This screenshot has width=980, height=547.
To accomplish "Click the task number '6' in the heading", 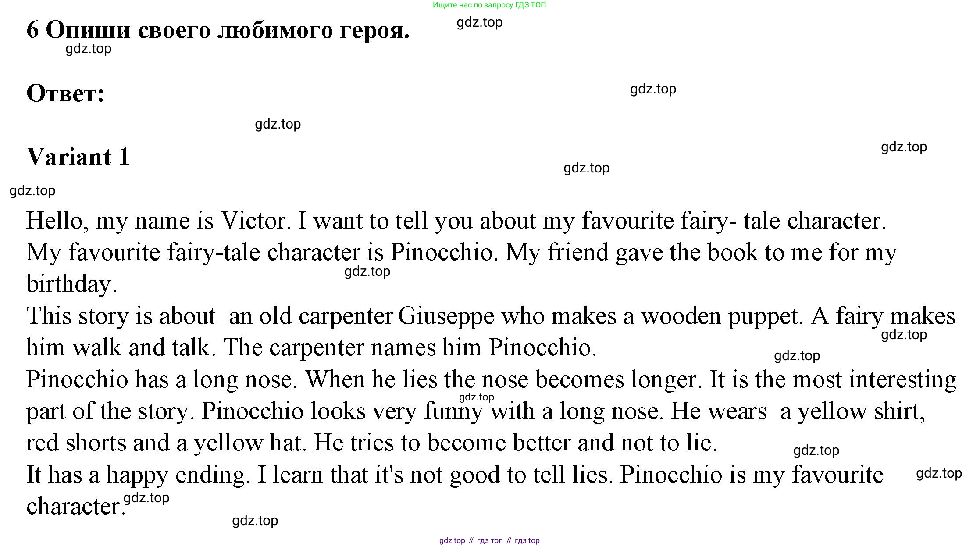I will point(32,31).
